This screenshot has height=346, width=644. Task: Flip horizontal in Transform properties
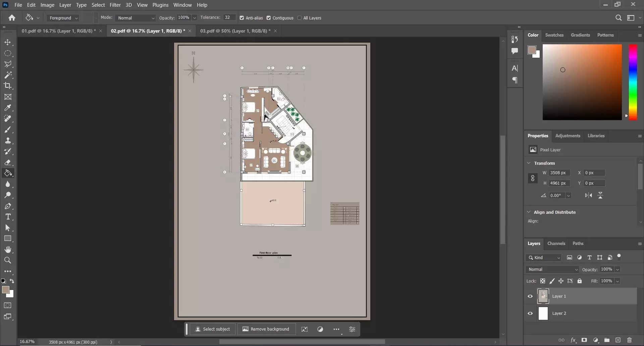588,195
